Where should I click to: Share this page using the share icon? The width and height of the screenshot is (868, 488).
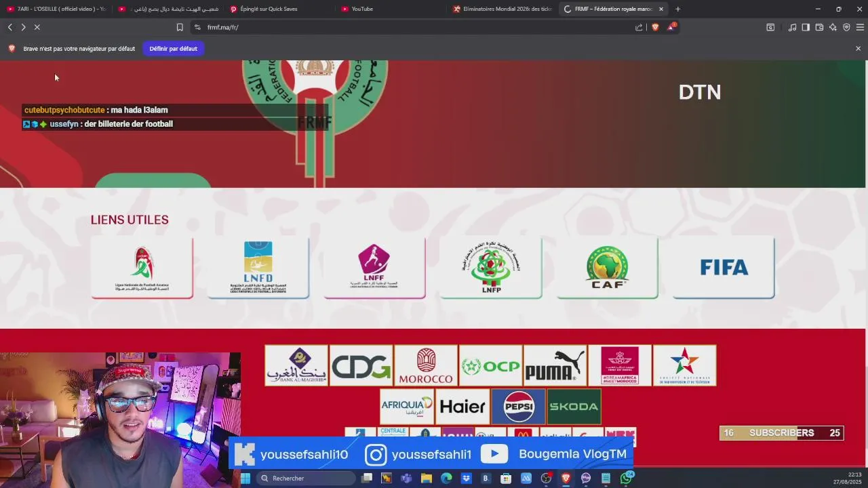coord(639,27)
